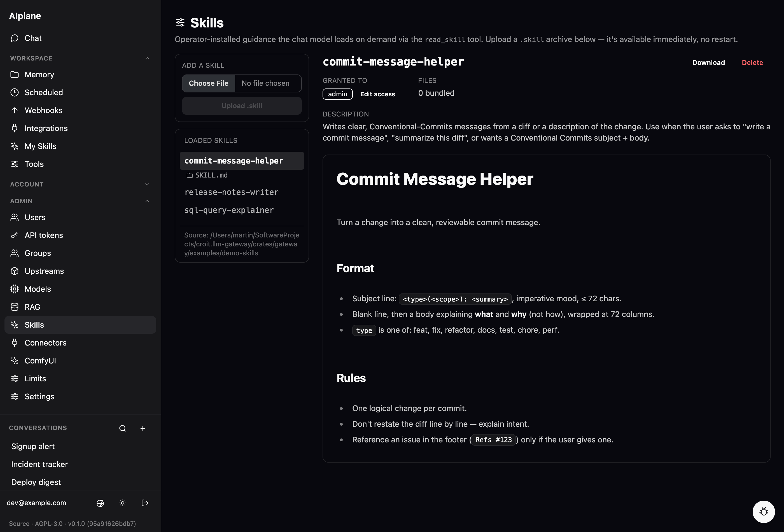Select sql-query-explainer skill
Viewport: 784px width, 532px height.
coord(242,210)
